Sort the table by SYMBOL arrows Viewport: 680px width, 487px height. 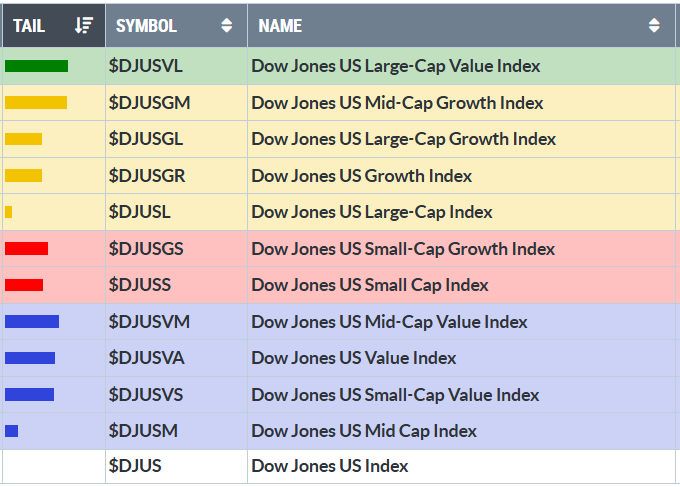tap(226, 26)
